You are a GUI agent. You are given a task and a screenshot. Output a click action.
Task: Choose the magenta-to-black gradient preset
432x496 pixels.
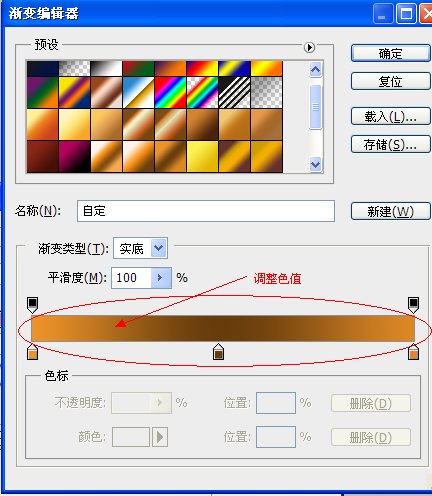tap(75, 156)
